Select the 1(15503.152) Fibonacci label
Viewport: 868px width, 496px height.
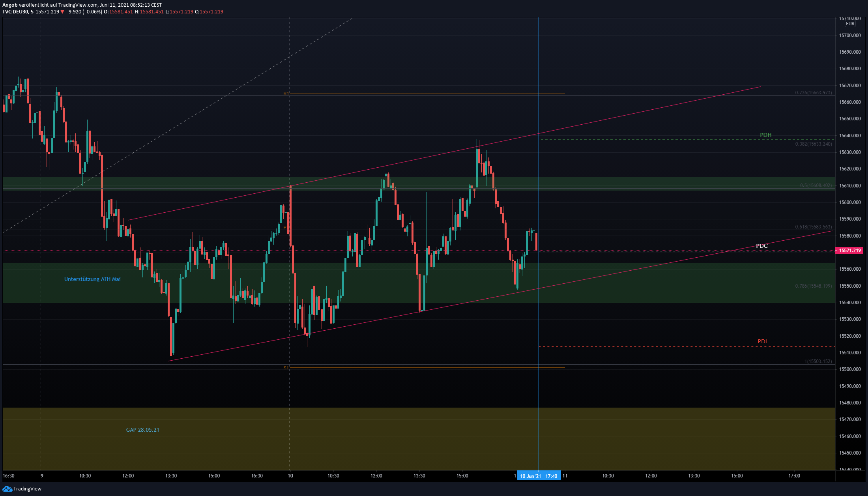point(818,361)
